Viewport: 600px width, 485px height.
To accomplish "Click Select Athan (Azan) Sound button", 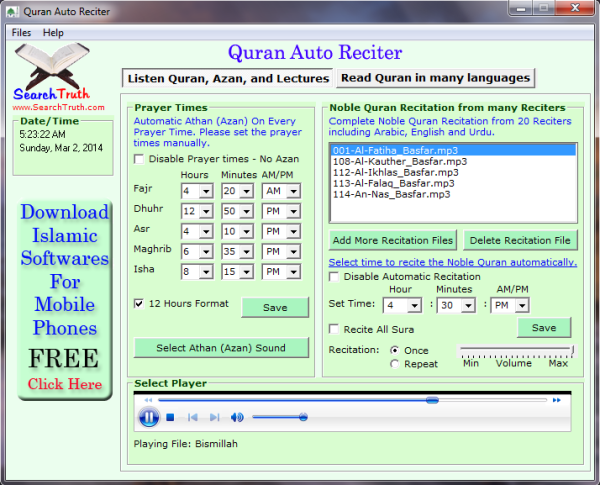I will click(x=221, y=348).
